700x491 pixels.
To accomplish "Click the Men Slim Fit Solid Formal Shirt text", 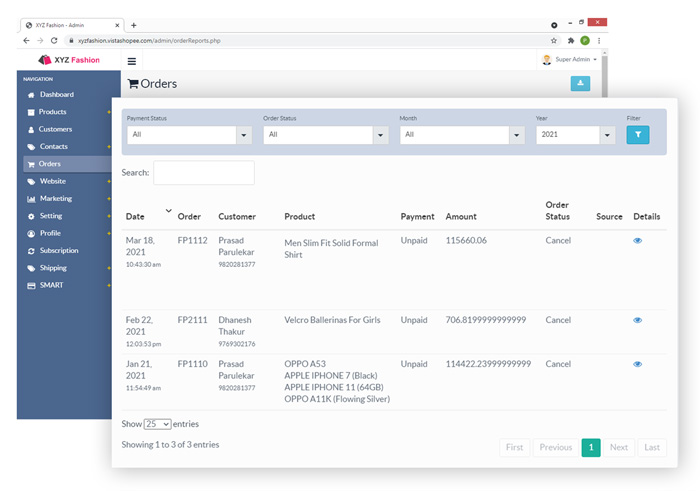I will click(331, 249).
